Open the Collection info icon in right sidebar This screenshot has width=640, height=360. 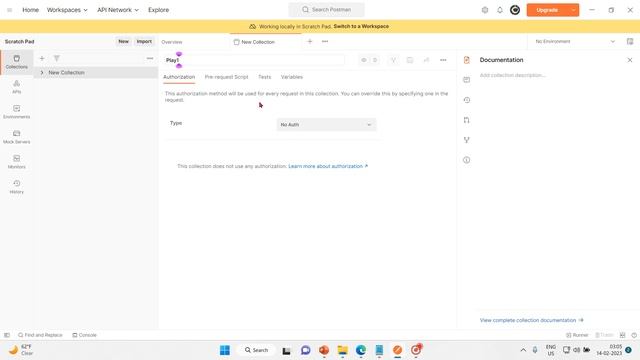467,160
